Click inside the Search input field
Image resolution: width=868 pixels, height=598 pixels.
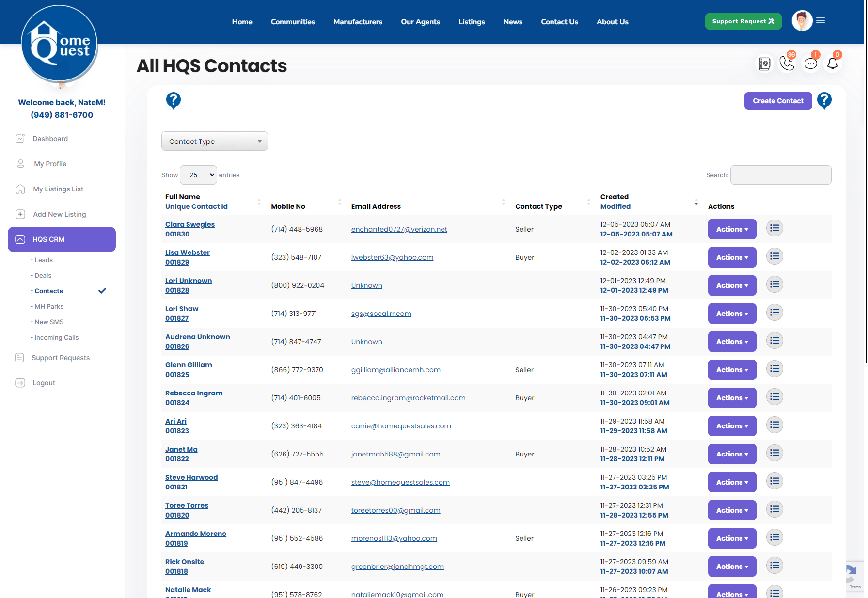pyautogui.click(x=780, y=175)
